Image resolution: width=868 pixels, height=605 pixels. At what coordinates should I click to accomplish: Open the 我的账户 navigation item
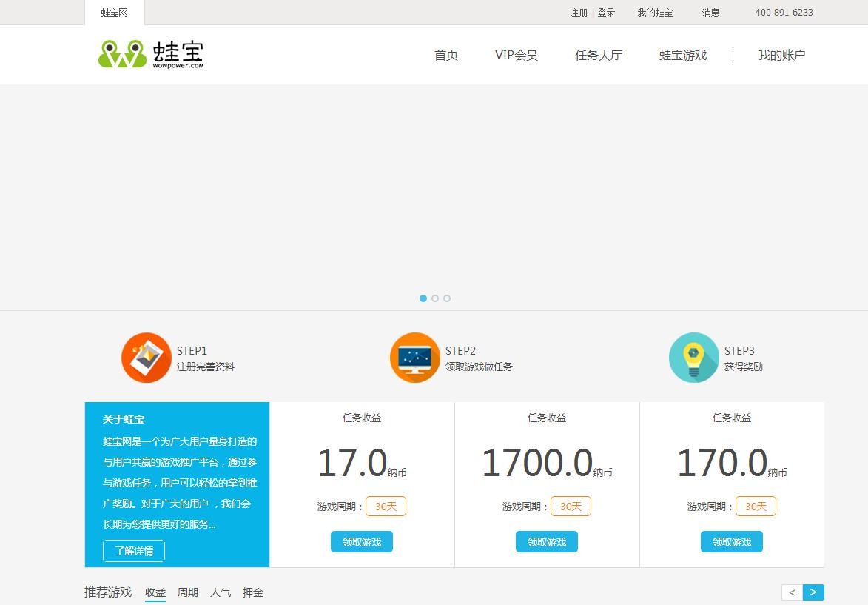781,55
